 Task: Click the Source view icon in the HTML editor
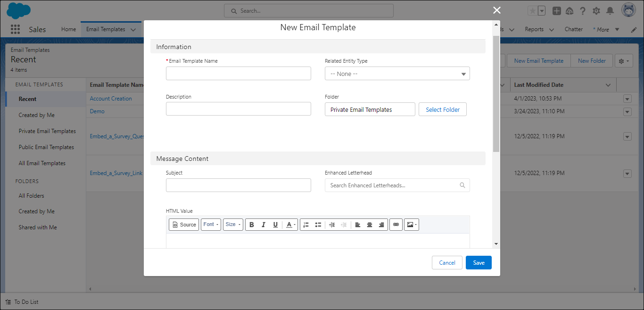(x=184, y=224)
